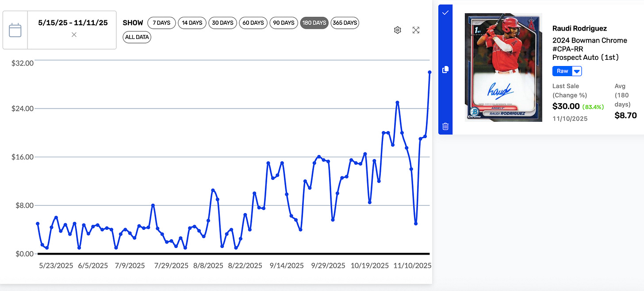Show ALL DATA on the chart
This screenshot has width=644, height=291.
point(137,37)
